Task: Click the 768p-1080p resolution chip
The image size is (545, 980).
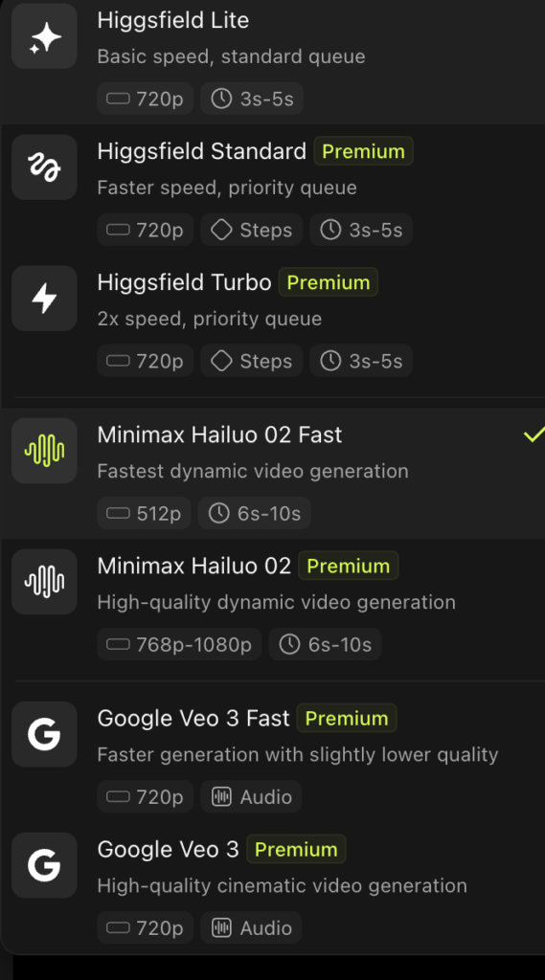Action: click(179, 644)
